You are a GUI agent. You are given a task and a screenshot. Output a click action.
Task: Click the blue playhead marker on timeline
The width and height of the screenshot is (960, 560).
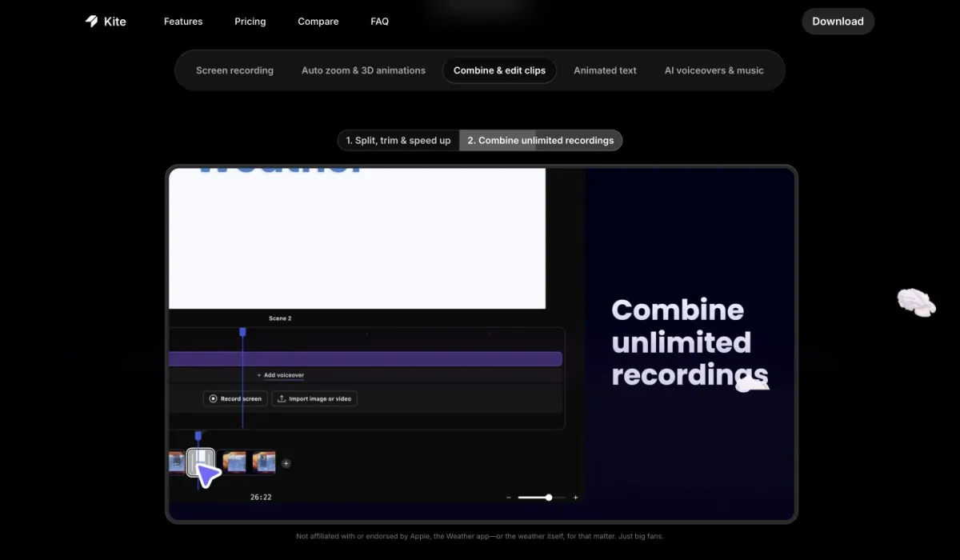(242, 331)
